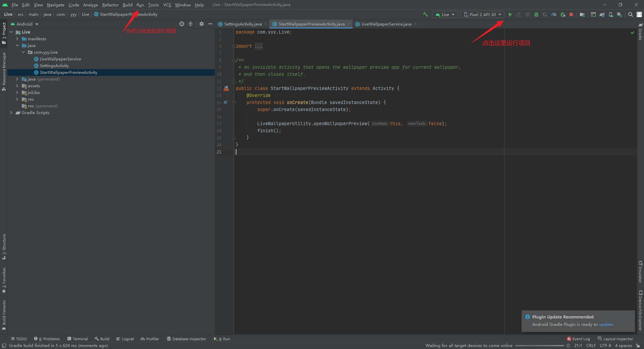Open Project Structure folder icon

pos(582,14)
